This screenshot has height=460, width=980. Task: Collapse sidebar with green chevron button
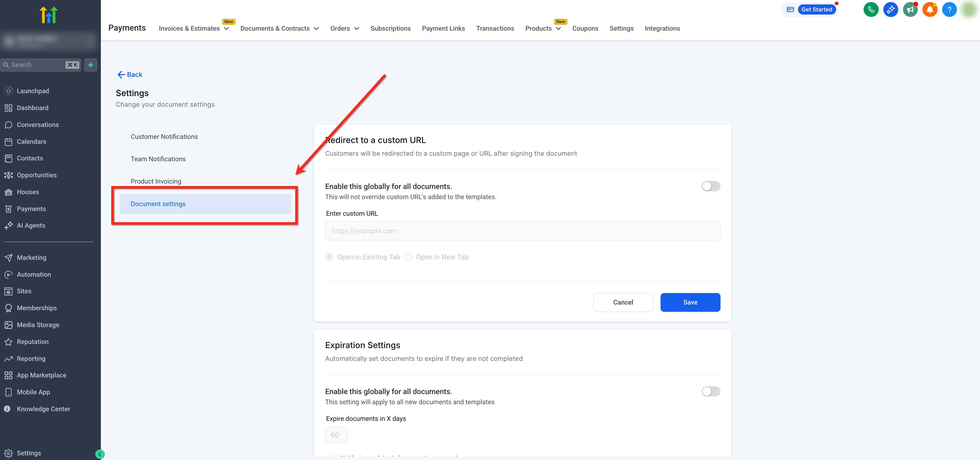pos(100,454)
